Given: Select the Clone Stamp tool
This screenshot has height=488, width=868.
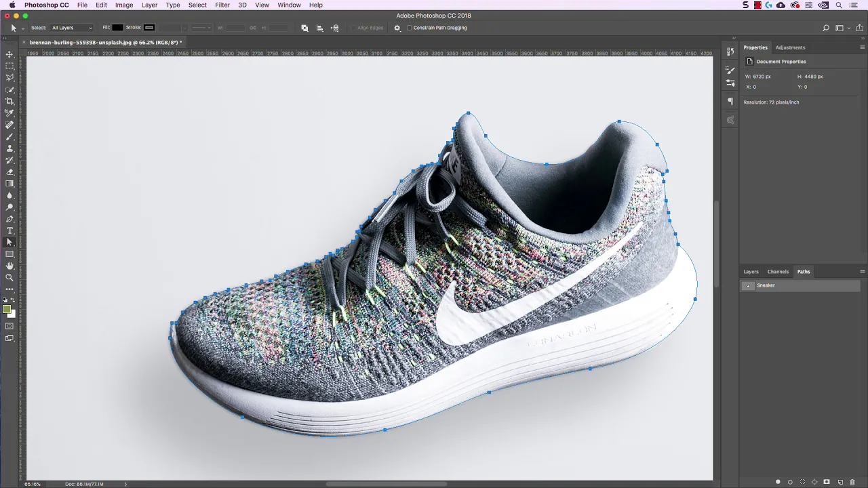Looking at the screenshot, I should [9, 148].
